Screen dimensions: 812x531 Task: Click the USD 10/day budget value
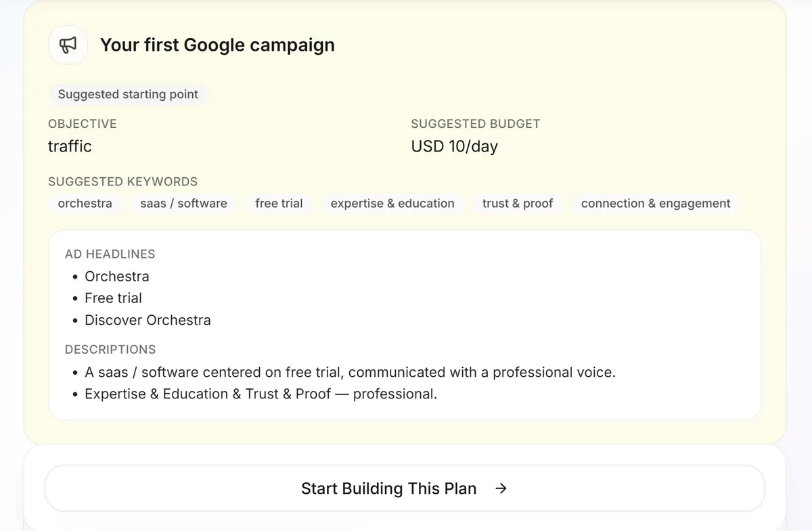[455, 146]
